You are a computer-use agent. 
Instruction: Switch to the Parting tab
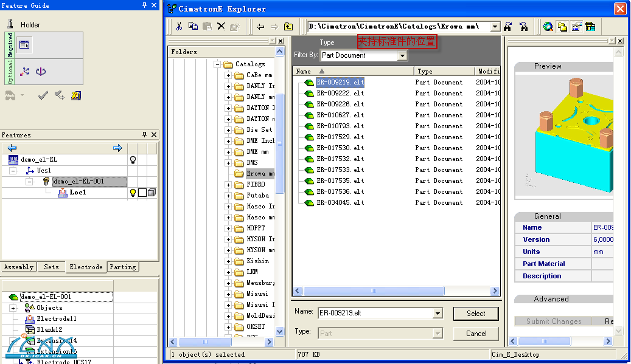pos(123,267)
